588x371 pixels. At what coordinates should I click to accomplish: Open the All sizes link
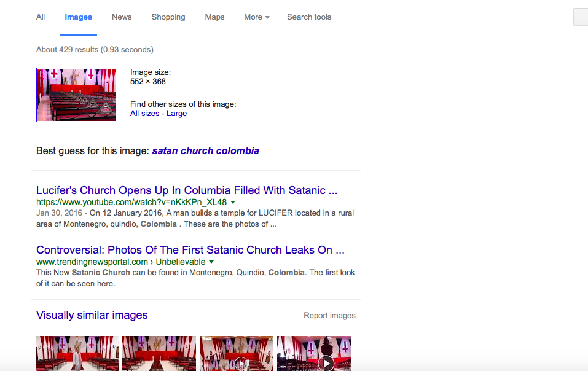click(x=144, y=114)
